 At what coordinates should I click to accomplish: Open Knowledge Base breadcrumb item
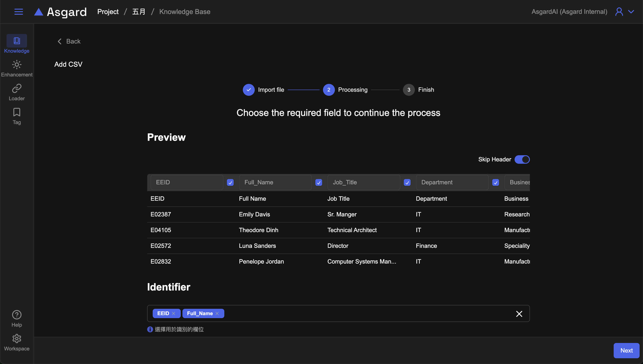(185, 12)
